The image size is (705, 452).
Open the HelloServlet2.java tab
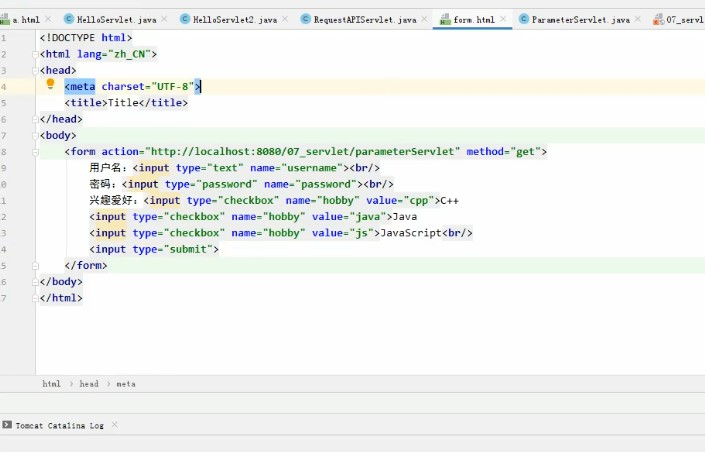tap(235, 20)
